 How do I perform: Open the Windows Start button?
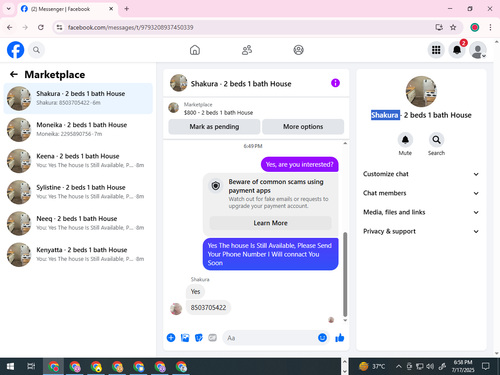click(10, 367)
